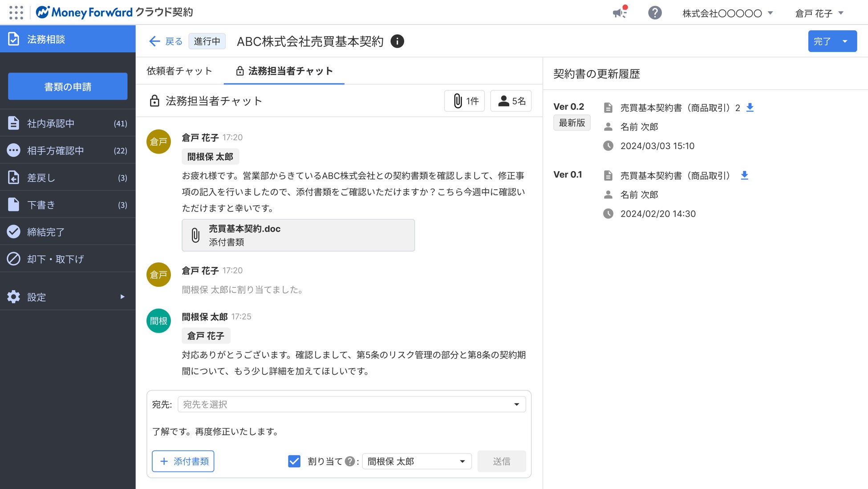The width and height of the screenshot is (868, 489).
Task: Uncheck the 割り当て checkbox
Action: (x=294, y=461)
